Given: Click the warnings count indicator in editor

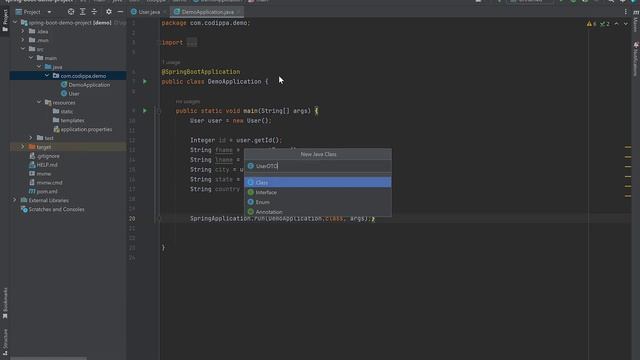Looking at the screenshot, I should point(591,24).
